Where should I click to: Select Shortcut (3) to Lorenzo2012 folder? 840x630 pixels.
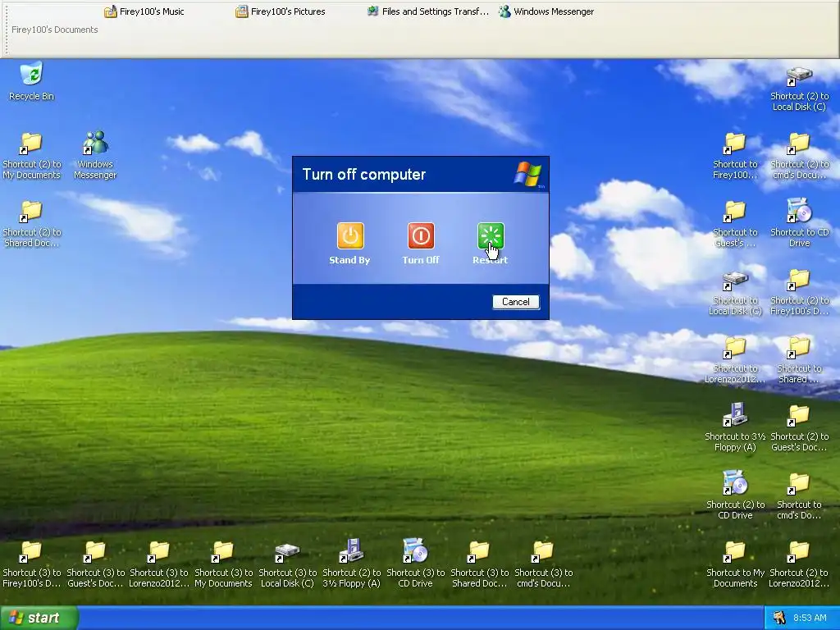click(x=159, y=564)
